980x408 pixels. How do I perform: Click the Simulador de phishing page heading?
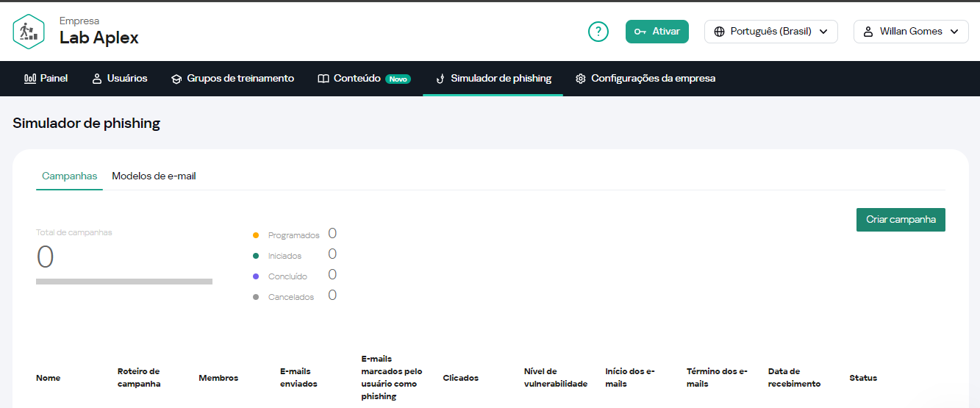pos(87,124)
